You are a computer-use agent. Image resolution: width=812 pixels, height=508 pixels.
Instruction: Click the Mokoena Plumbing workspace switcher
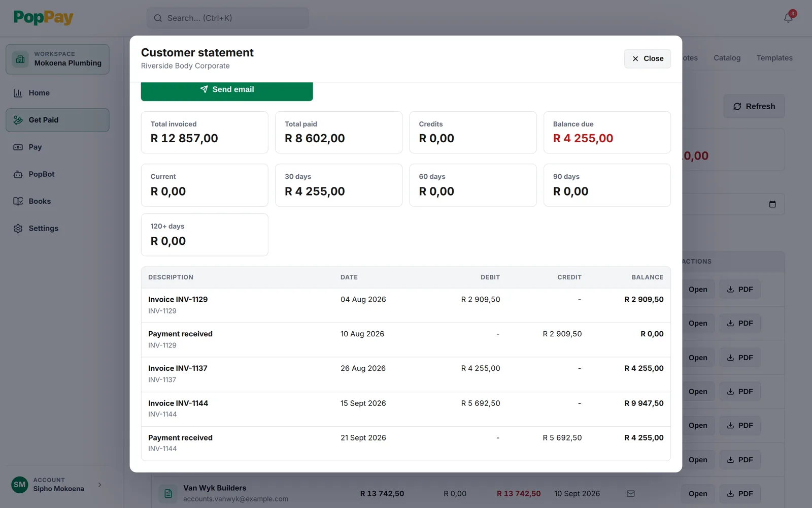tap(57, 59)
